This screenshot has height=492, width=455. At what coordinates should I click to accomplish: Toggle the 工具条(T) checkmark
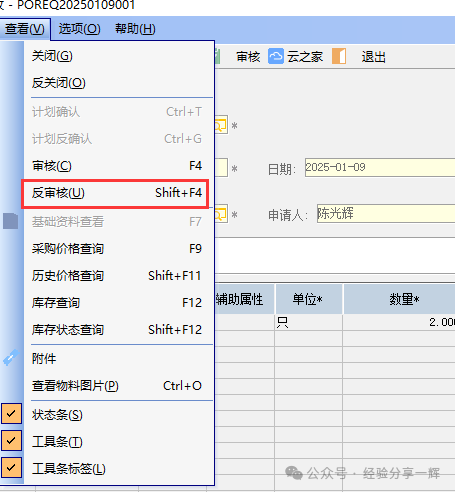pos(11,441)
